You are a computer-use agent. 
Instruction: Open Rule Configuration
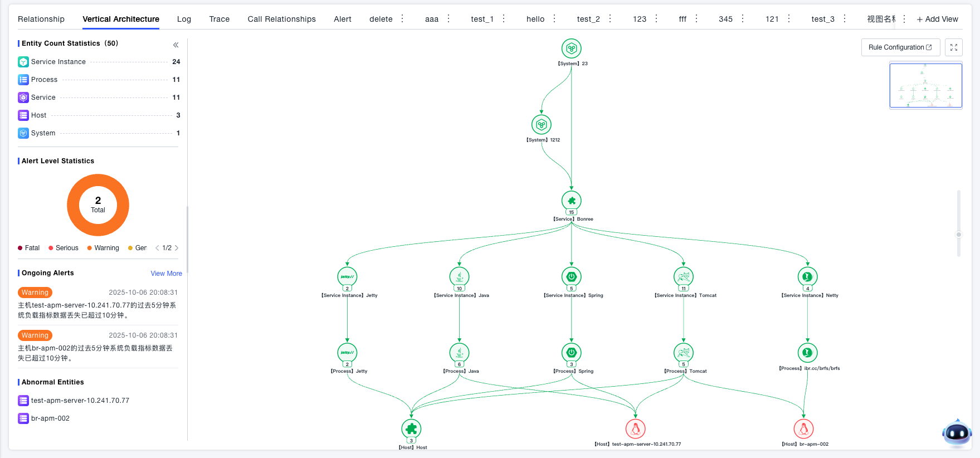(x=900, y=47)
